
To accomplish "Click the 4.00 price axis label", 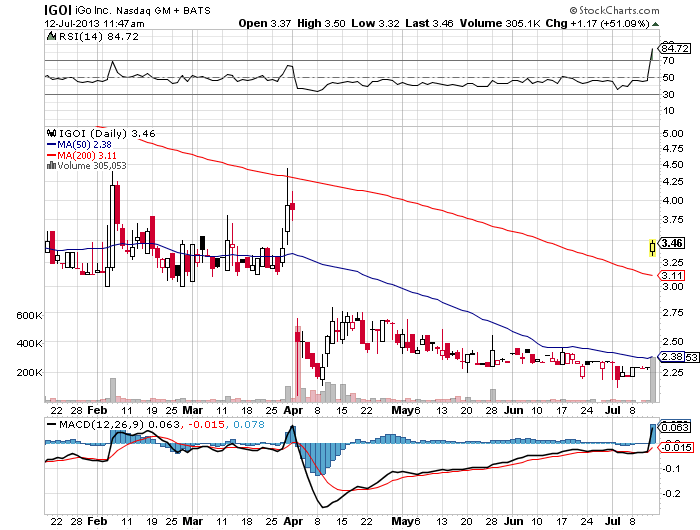I will pos(672,200).
